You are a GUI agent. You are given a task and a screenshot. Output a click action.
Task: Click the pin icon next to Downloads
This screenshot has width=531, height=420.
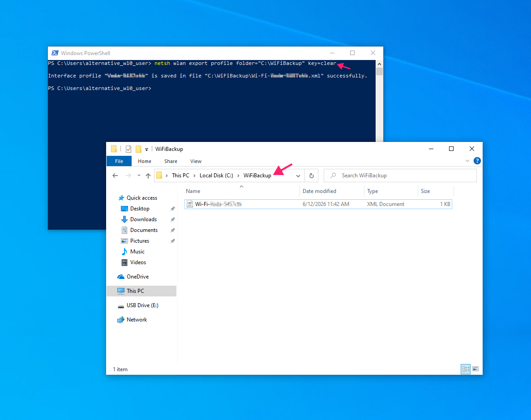(172, 219)
